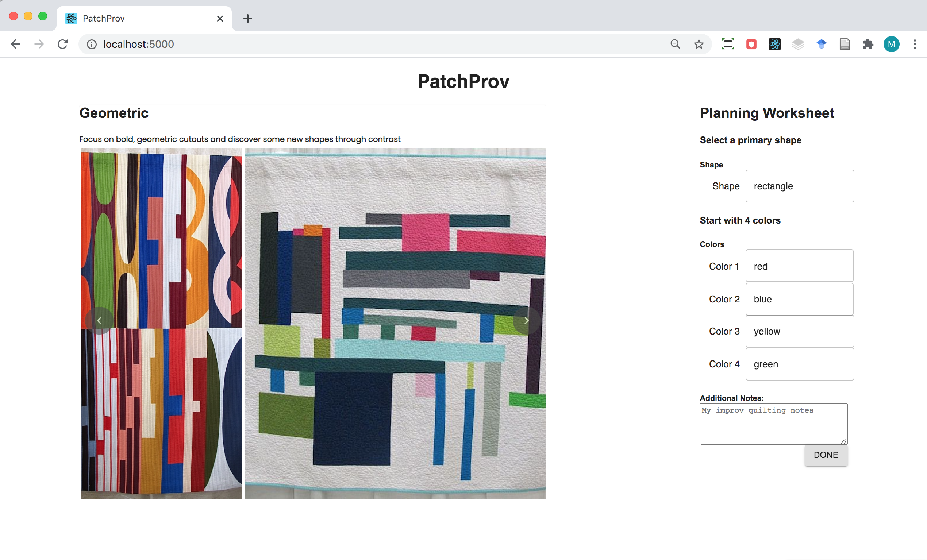The width and height of the screenshot is (927, 560).
Task: Click the yellow macOS minimize button
Action: tap(28, 16)
